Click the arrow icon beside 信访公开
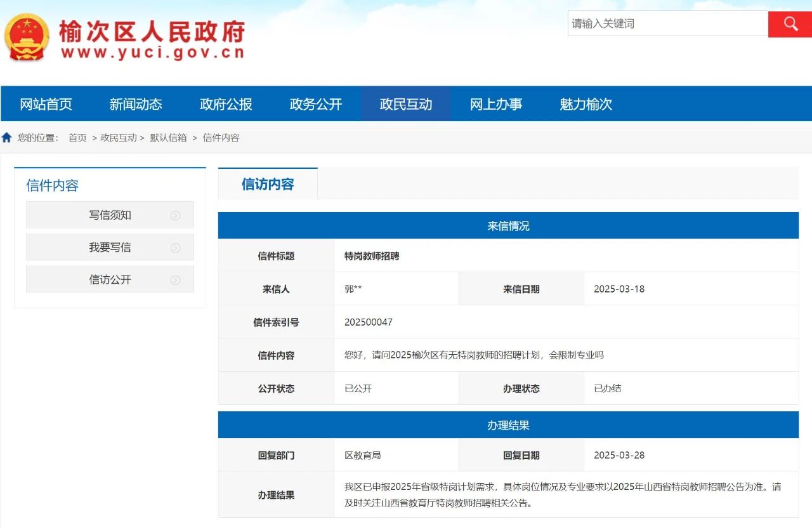Image resolution: width=812 pixels, height=528 pixels. (x=176, y=280)
